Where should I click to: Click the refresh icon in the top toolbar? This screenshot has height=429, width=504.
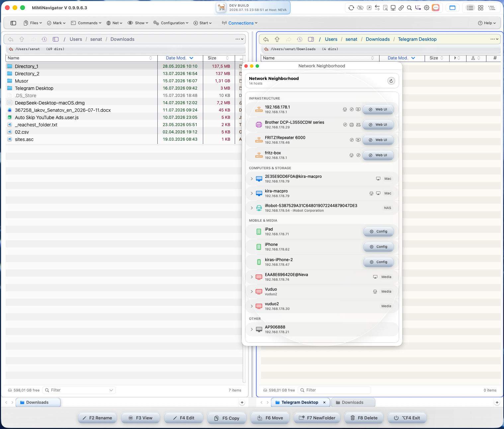pyautogui.click(x=351, y=8)
